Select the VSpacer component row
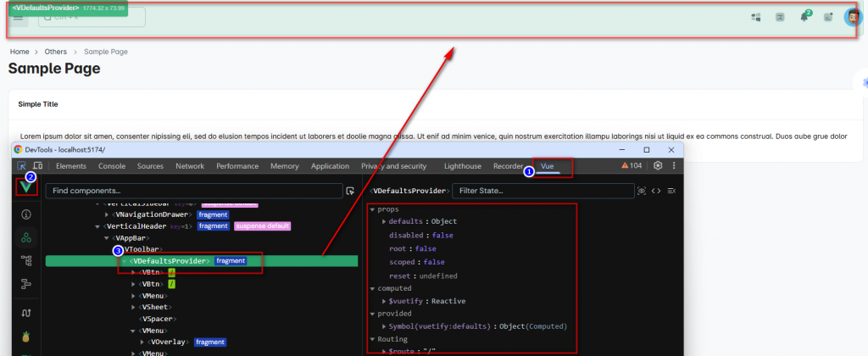 (157, 319)
